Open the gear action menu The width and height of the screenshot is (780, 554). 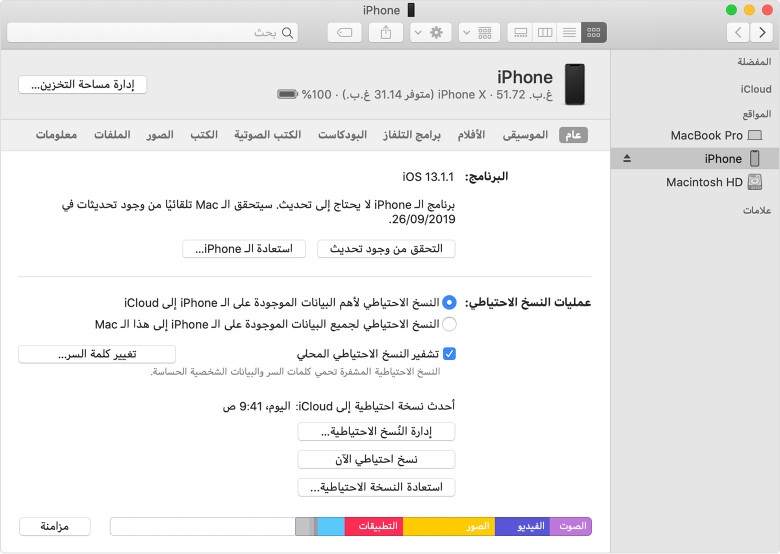tap(430, 33)
